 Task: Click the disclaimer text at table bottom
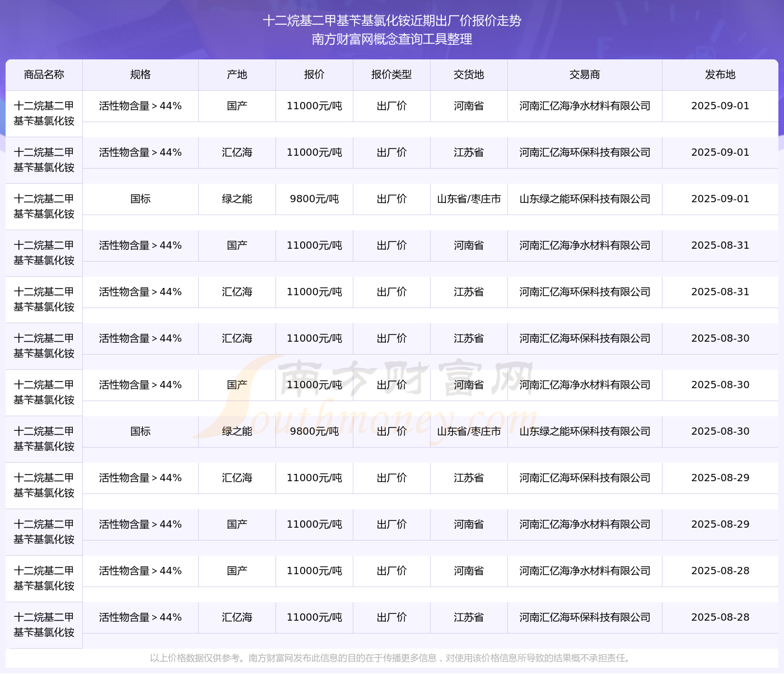coord(391,658)
